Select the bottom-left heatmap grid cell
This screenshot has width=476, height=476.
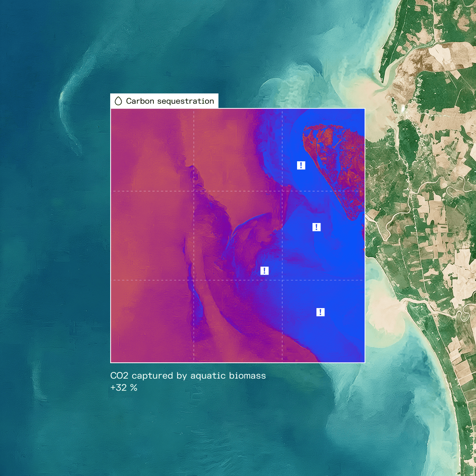[x=152, y=321]
